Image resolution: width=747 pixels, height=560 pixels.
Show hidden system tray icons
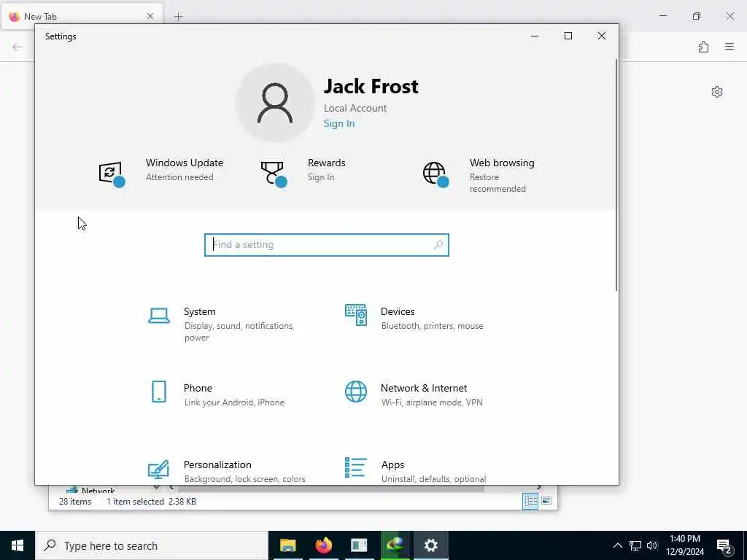(617, 545)
